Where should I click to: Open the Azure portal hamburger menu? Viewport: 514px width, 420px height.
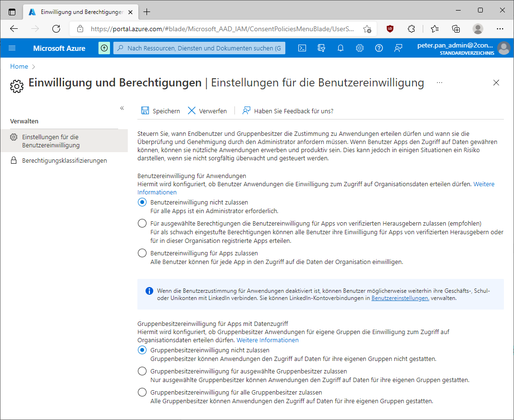(x=12, y=48)
